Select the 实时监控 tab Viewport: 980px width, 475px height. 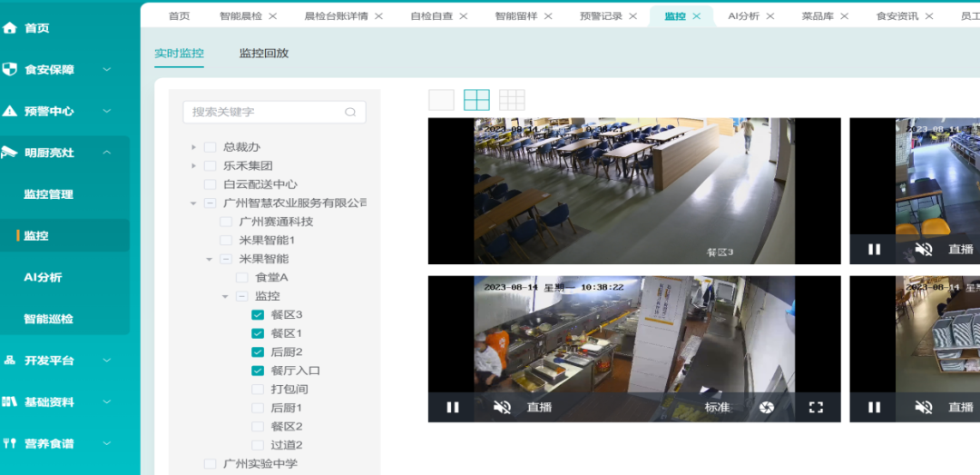[x=180, y=54]
